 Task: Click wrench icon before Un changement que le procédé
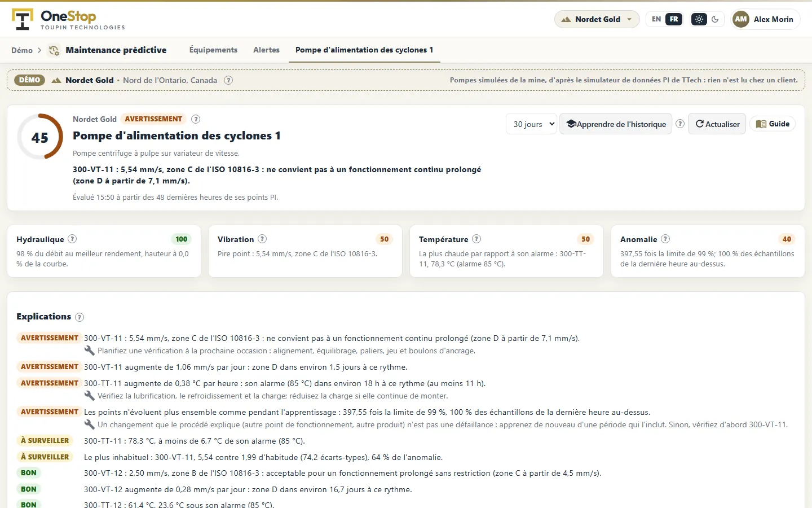pos(89,424)
